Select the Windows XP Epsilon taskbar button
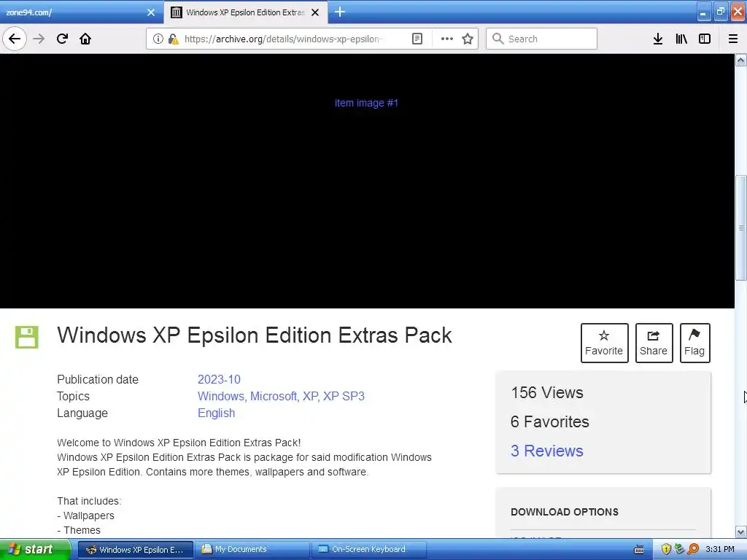The image size is (747, 560). [x=135, y=550]
